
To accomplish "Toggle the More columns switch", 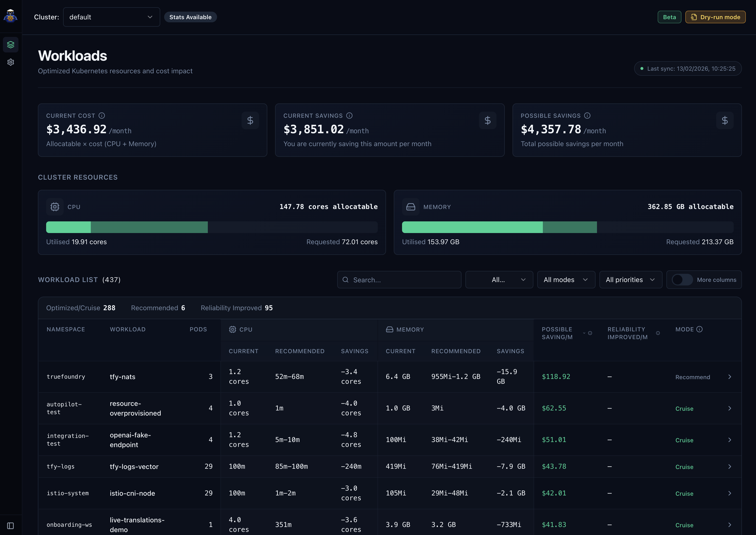I will coord(682,280).
